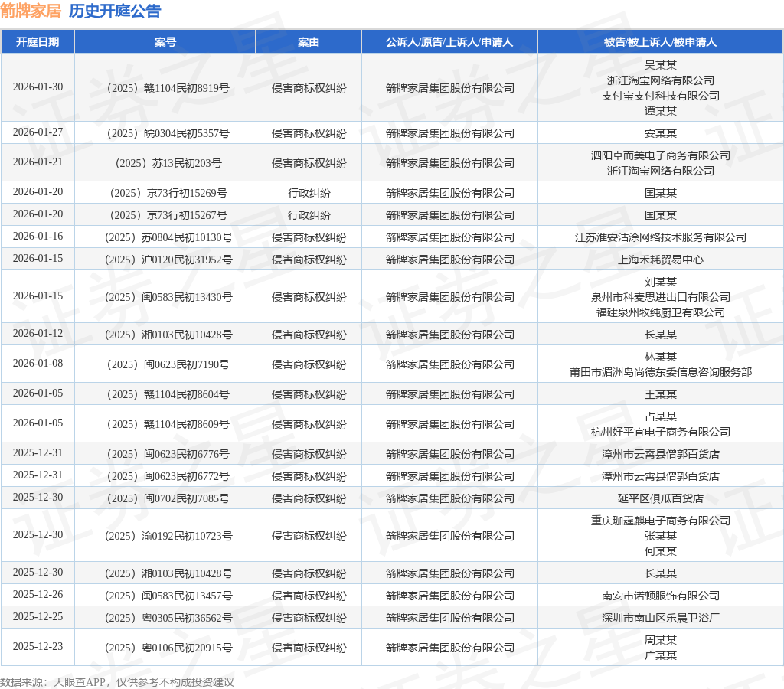Screen dimensions: 784x689
Task: Click the date 2026-01-08
Action: click(38, 363)
